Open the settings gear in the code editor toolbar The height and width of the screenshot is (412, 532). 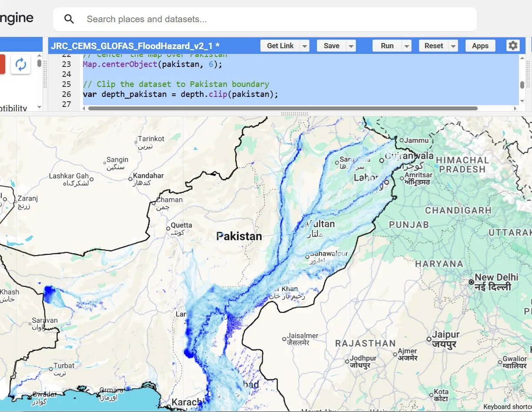point(513,45)
